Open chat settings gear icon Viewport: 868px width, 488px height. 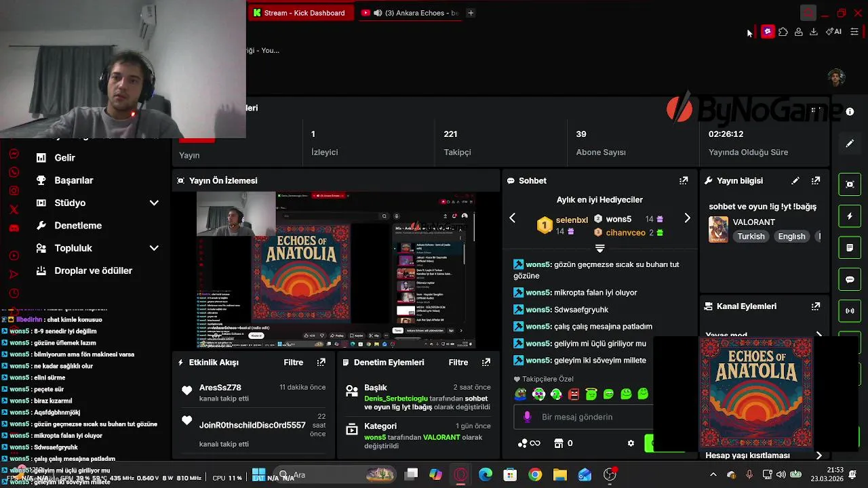[631, 443]
